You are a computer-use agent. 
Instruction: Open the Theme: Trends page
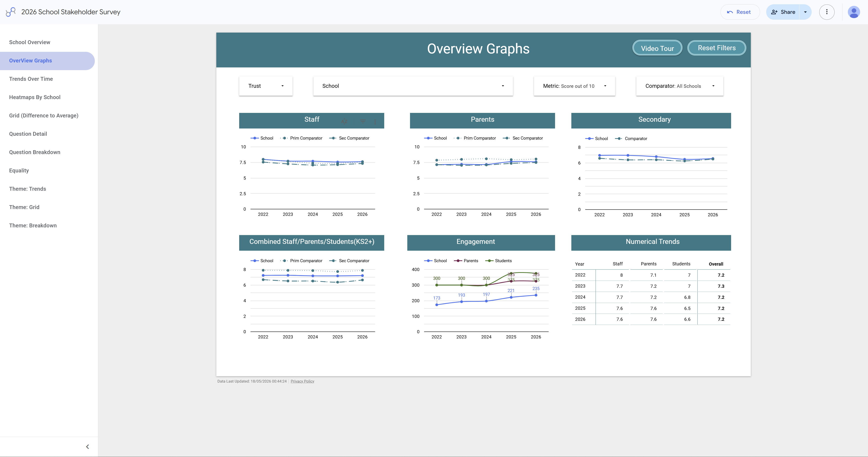47,189
